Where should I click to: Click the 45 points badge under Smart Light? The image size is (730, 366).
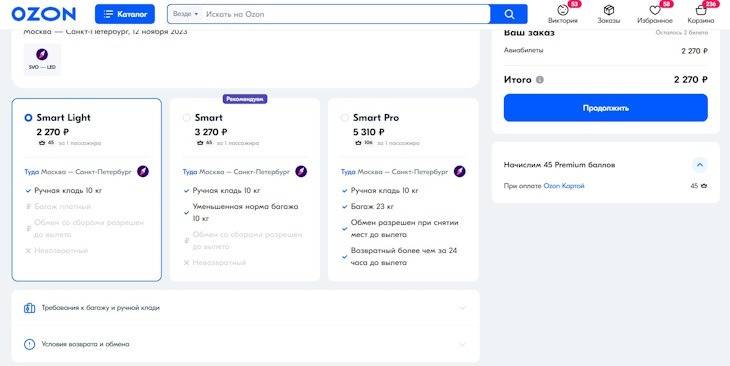tap(46, 143)
